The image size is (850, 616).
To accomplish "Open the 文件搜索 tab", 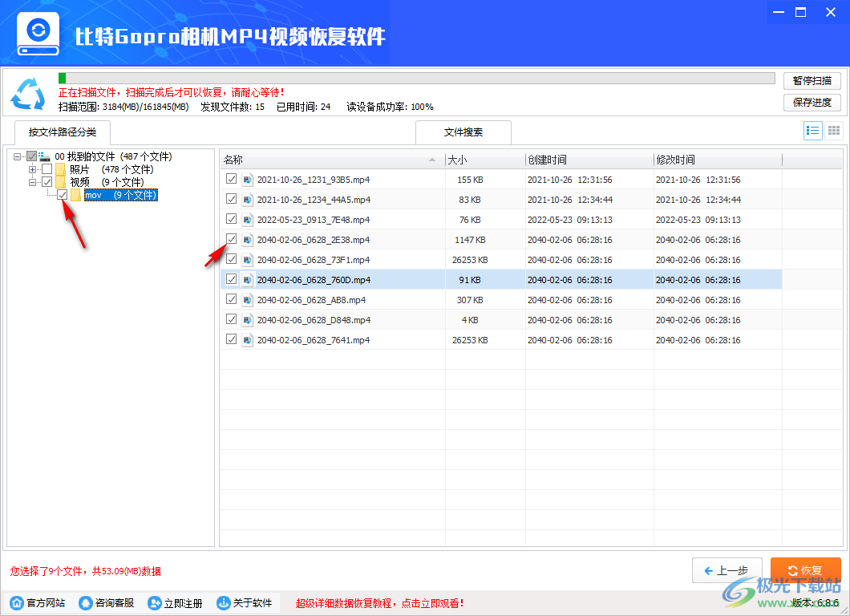I will click(463, 132).
